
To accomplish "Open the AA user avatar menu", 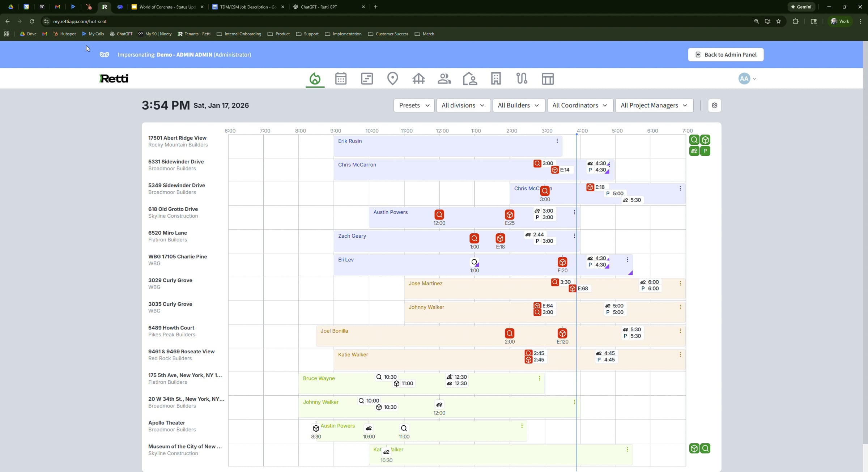I will point(747,78).
